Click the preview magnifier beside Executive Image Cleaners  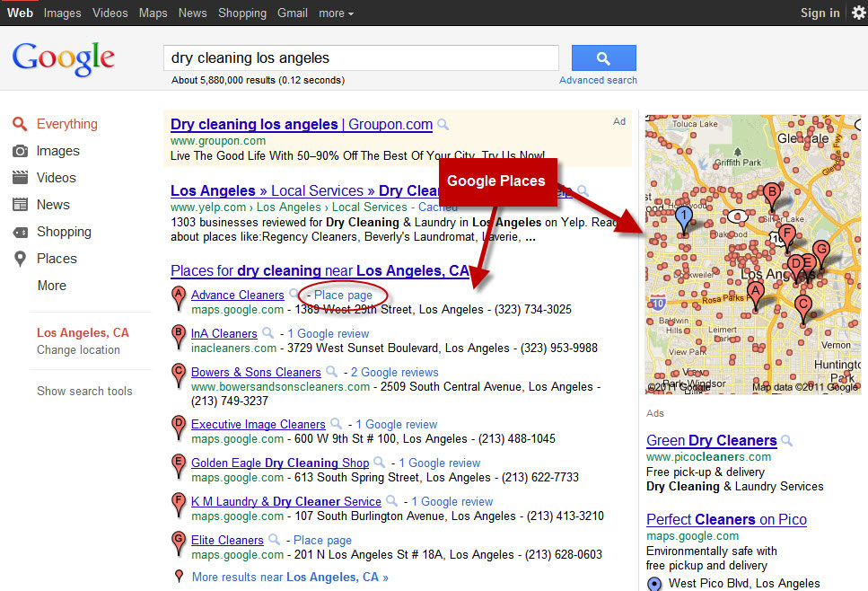tap(336, 424)
